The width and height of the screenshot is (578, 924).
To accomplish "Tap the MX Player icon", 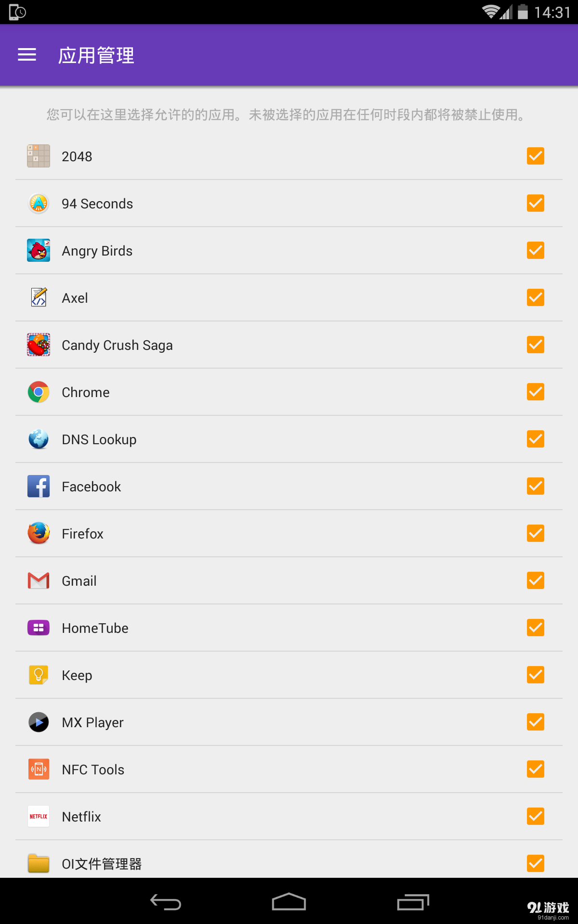I will pos(39,722).
